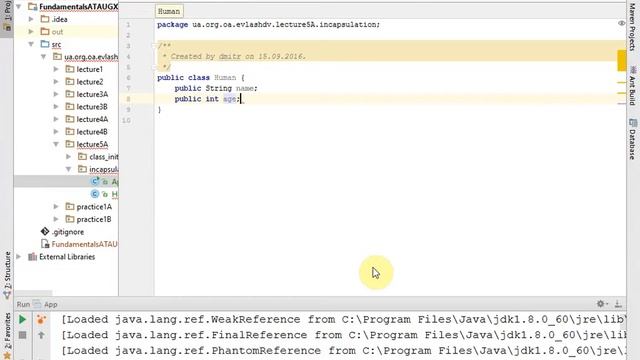
Task: Open the Project tool window tab
Action: point(7,16)
